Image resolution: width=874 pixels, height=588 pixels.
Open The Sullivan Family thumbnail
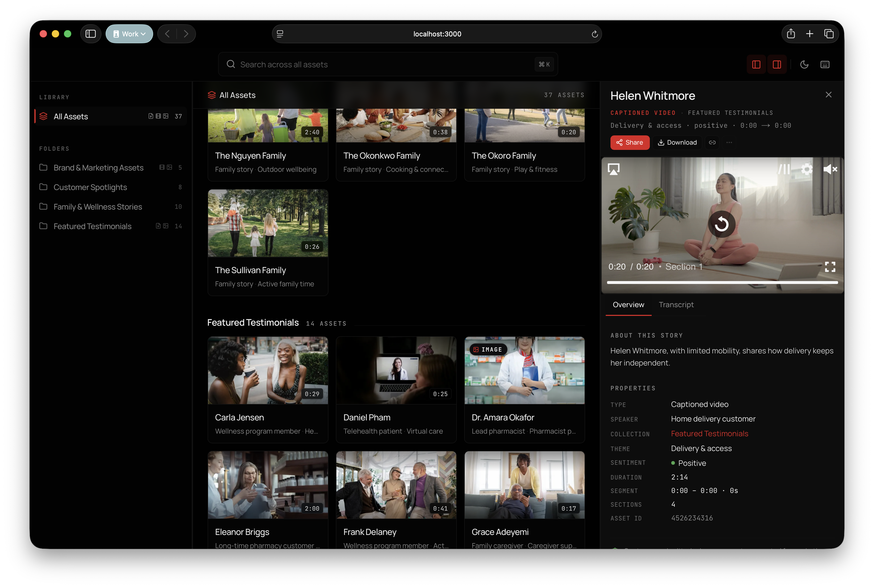pos(268,223)
